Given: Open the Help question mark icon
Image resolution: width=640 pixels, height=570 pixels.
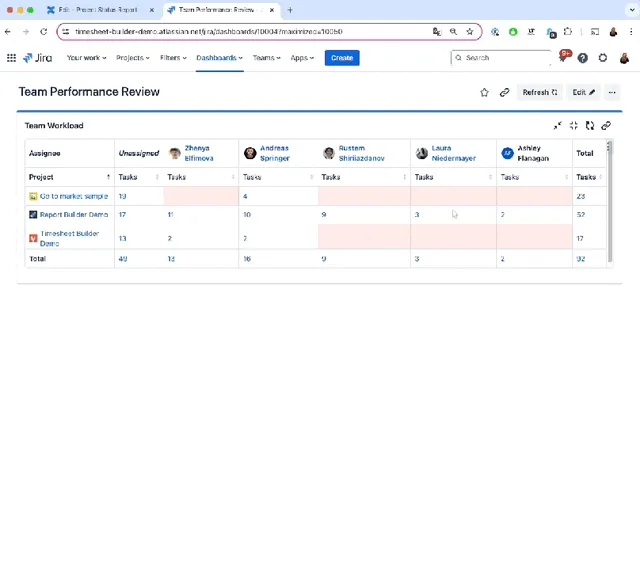Looking at the screenshot, I should 582,58.
